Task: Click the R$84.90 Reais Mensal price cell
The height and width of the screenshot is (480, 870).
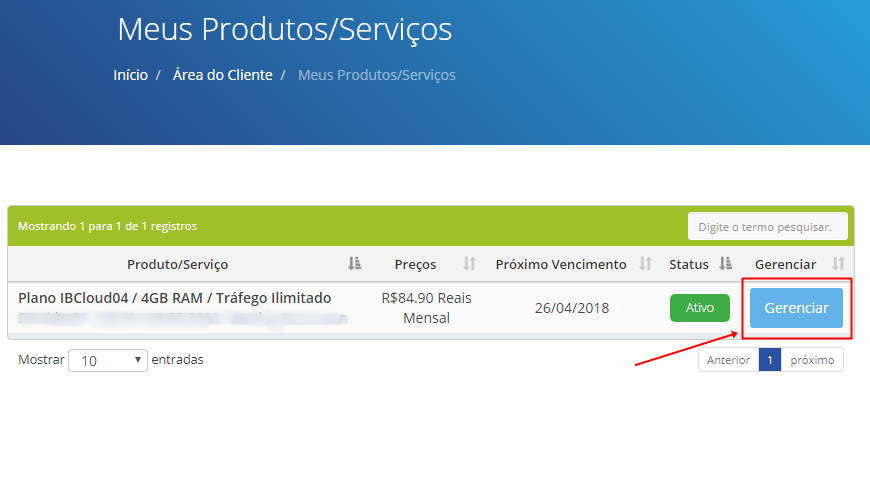Action: [426, 308]
